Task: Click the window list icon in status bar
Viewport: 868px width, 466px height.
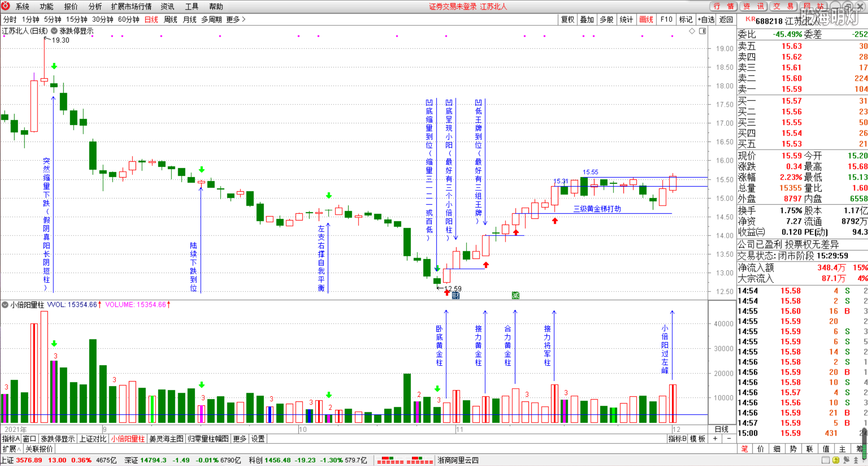Action: 826,460
